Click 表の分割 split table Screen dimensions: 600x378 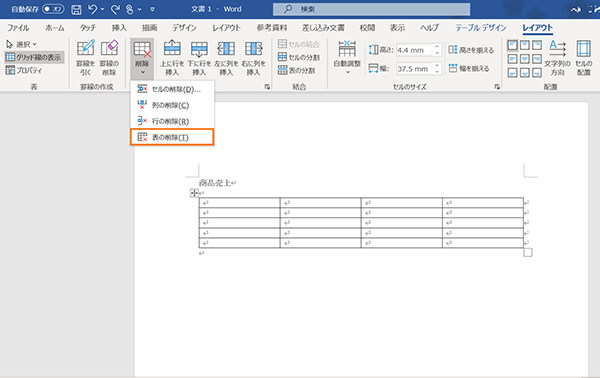(297, 70)
